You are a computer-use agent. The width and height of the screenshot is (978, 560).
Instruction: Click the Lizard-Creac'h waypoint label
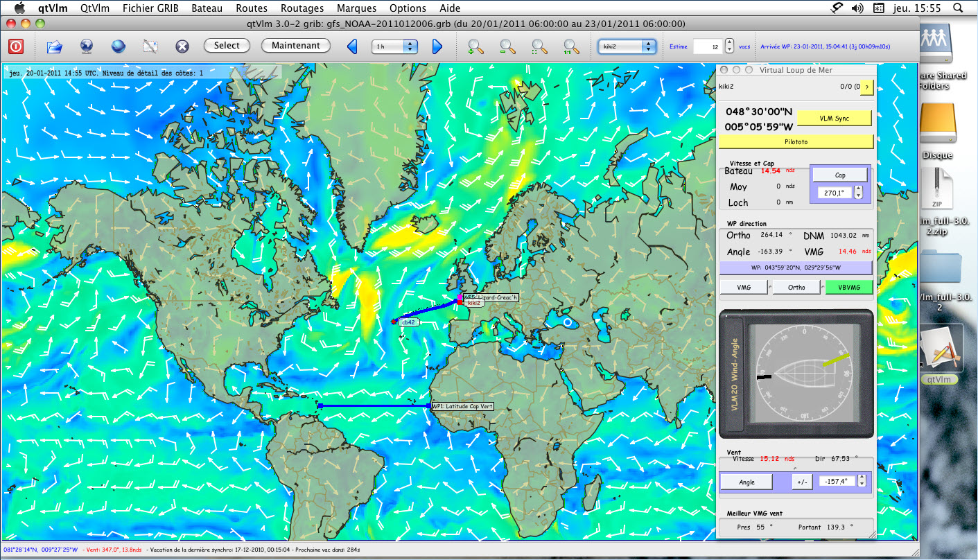tap(491, 297)
